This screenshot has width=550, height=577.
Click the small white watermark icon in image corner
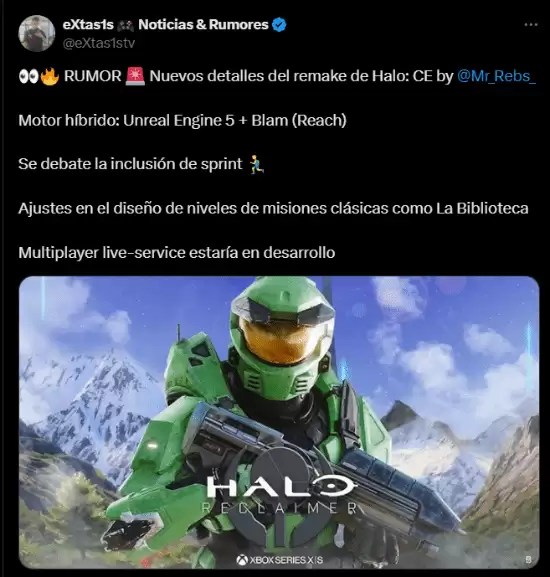tap(528, 559)
